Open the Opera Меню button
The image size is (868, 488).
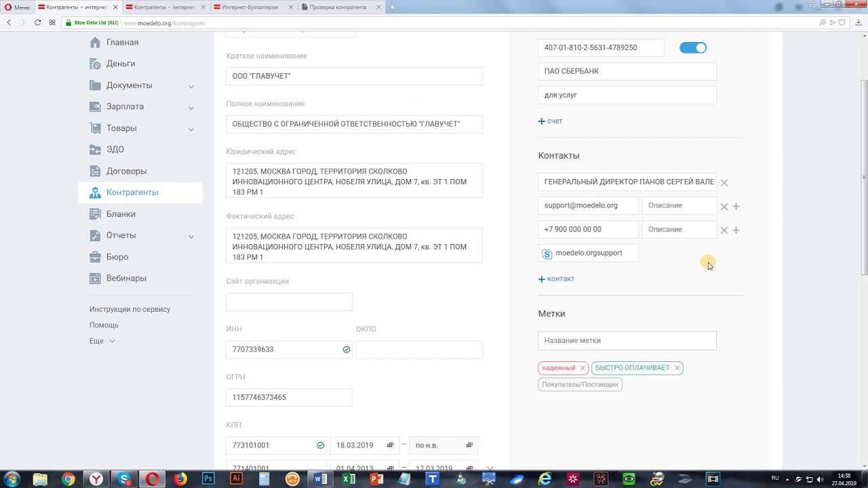17,7
